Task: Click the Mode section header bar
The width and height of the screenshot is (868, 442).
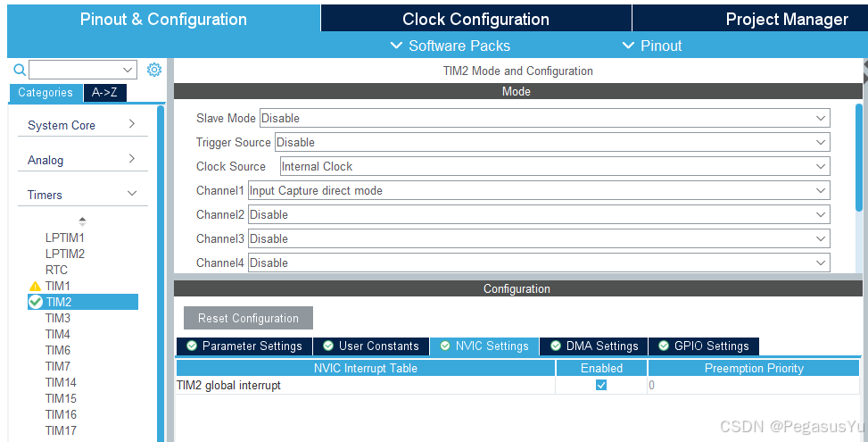Action: click(x=518, y=91)
